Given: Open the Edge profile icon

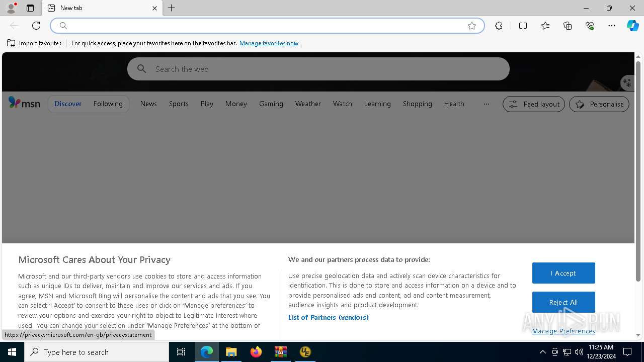Looking at the screenshot, I should 11,8.
